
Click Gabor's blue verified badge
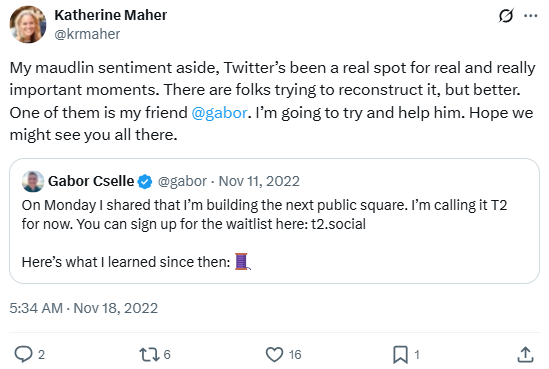(x=145, y=182)
